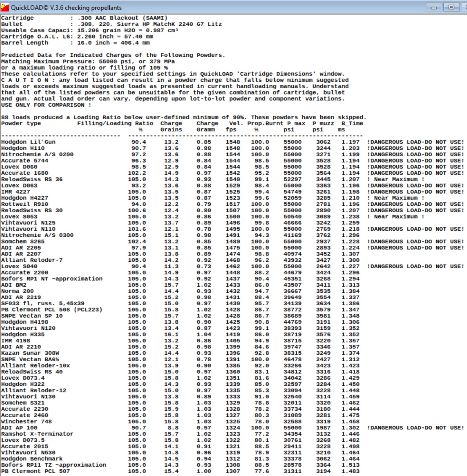This screenshot has width=467, height=476.
Task: Click the .300 AAC Blackout (SAAMI) cartridge value
Action: coord(122,18)
